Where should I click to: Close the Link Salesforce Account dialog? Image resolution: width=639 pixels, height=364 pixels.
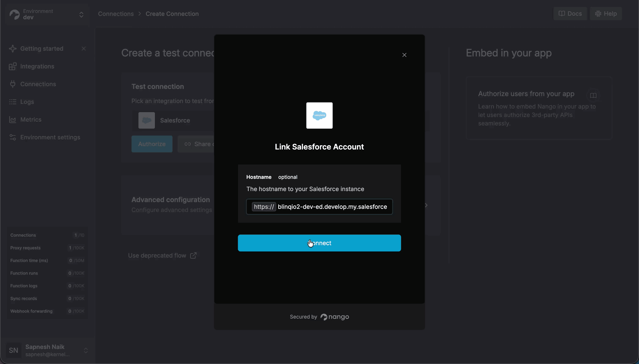pyautogui.click(x=404, y=55)
